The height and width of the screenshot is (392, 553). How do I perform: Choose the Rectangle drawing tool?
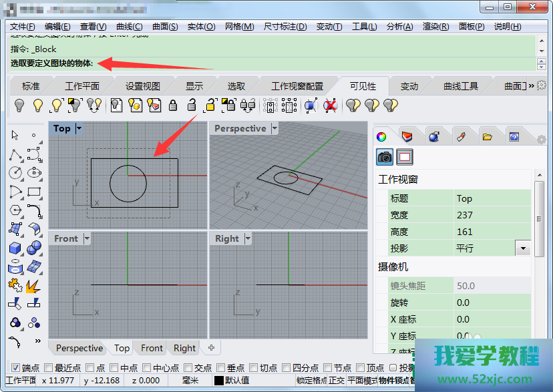click(x=34, y=192)
